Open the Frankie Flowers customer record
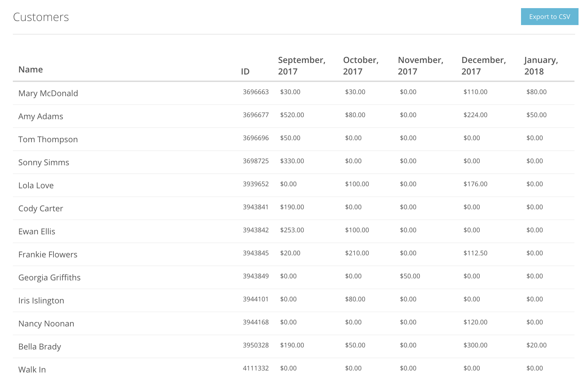 point(48,254)
